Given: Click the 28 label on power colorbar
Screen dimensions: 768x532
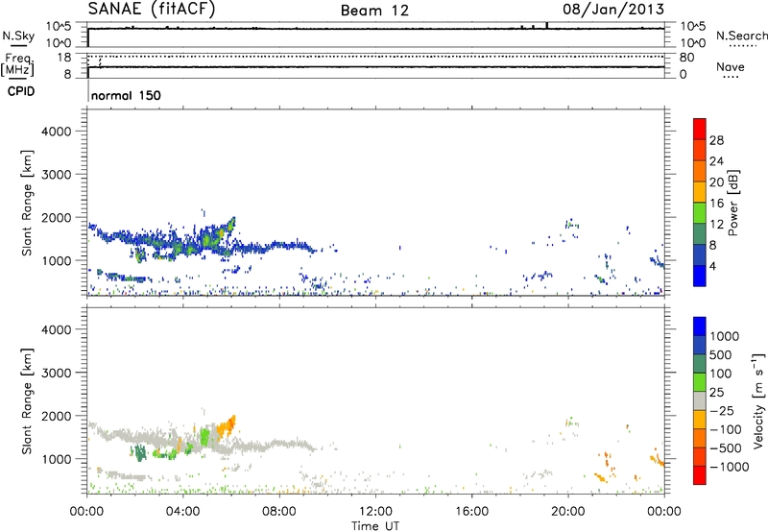Looking at the screenshot, I should pos(716,140).
